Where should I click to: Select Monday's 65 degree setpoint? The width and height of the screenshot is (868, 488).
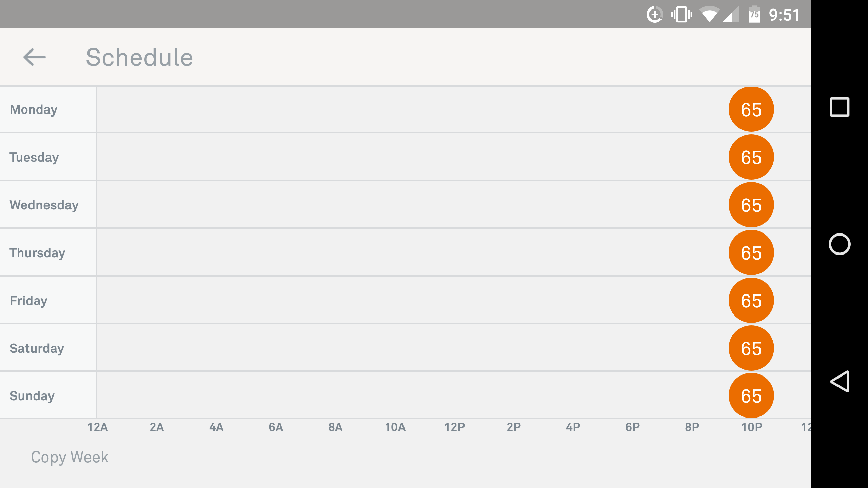[x=751, y=109]
